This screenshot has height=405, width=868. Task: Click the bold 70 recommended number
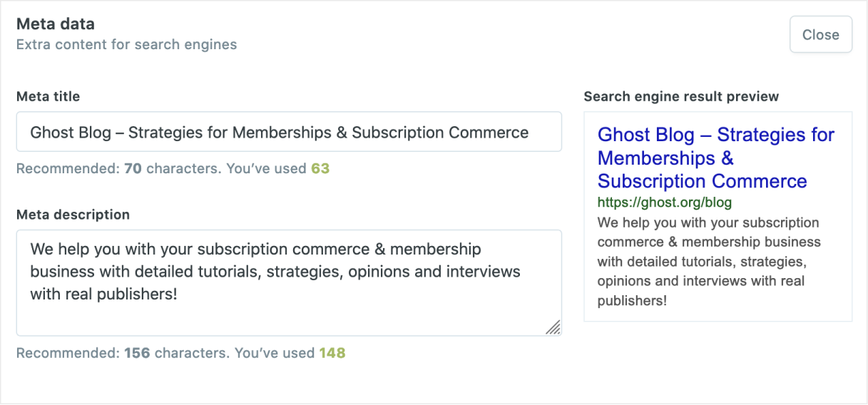point(133,169)
